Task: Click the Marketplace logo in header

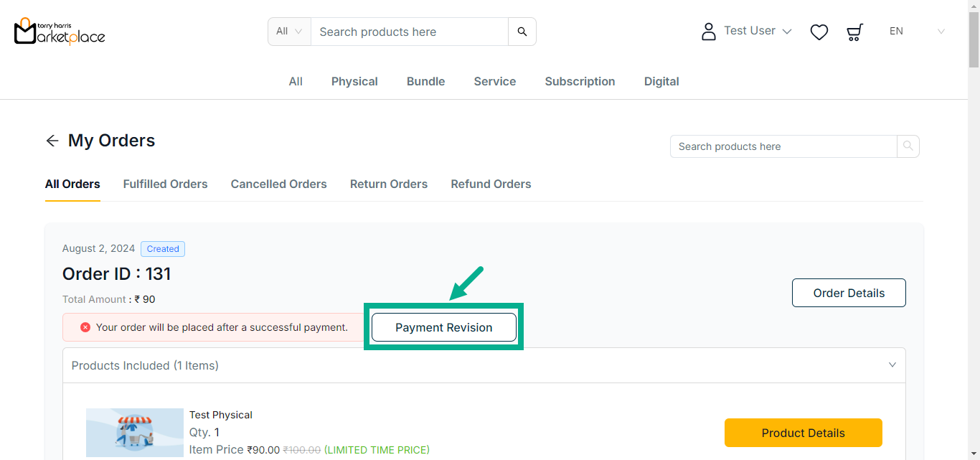Action: [x=60, y=32]
